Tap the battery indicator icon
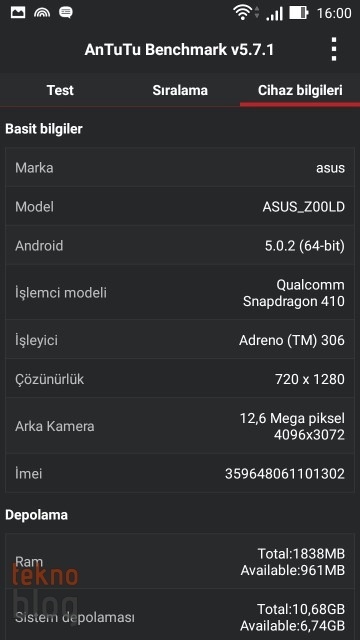The height and width of the screenshot is (640, 360). 299,13
